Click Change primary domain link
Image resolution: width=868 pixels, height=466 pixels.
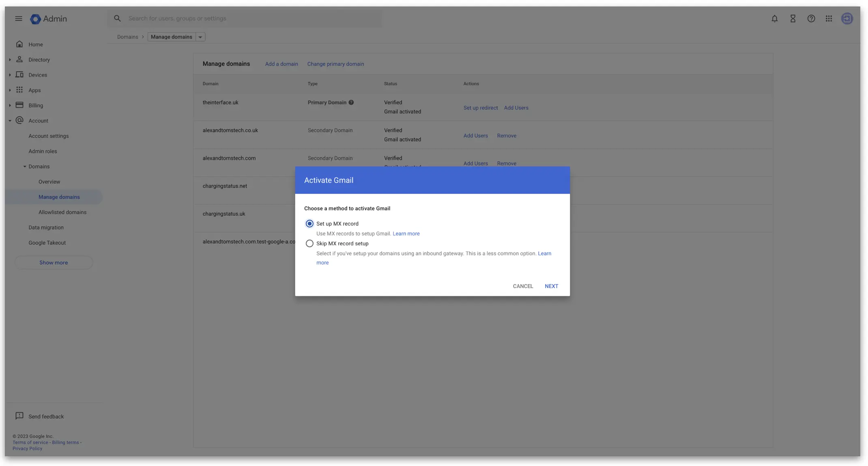335,64
